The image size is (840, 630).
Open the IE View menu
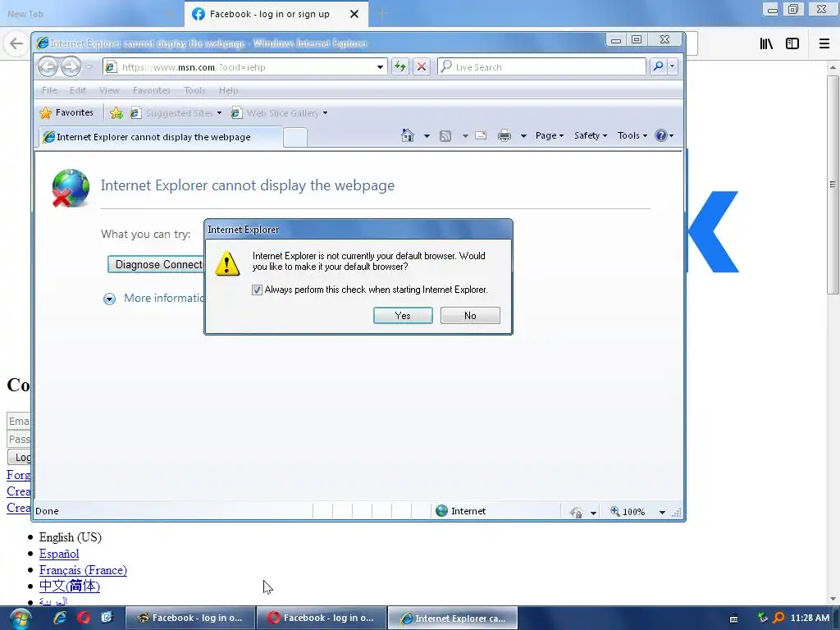(109, 90)
